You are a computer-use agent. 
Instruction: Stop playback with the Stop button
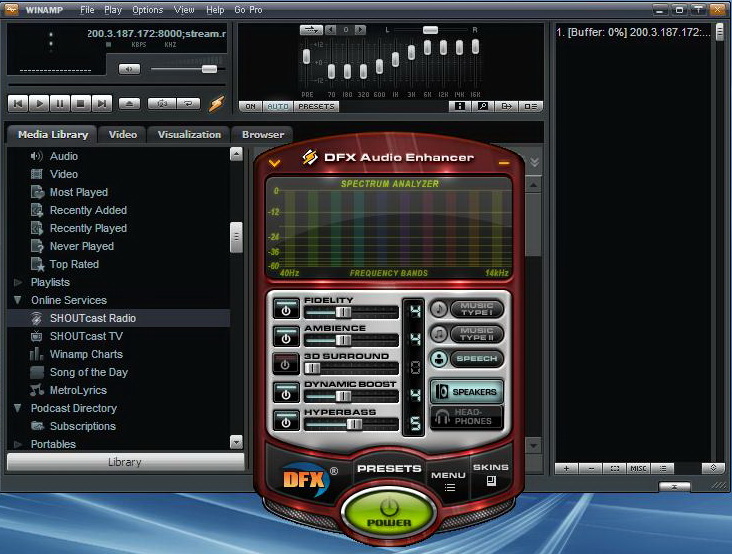[x=81, y=103]
